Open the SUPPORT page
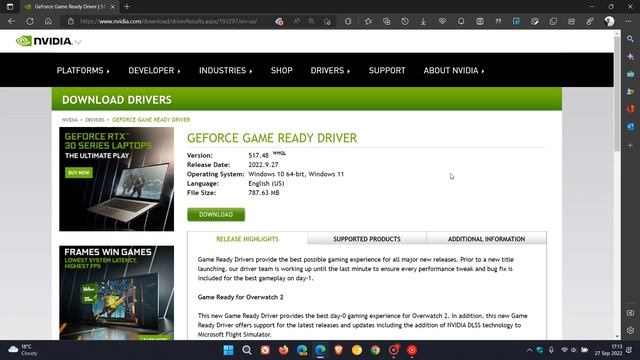Viewport: 640px width, 360px height. [387, 71]
